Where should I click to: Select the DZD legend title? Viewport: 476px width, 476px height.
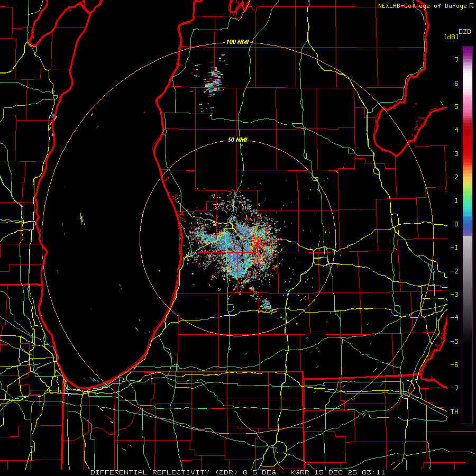point(465,32)
